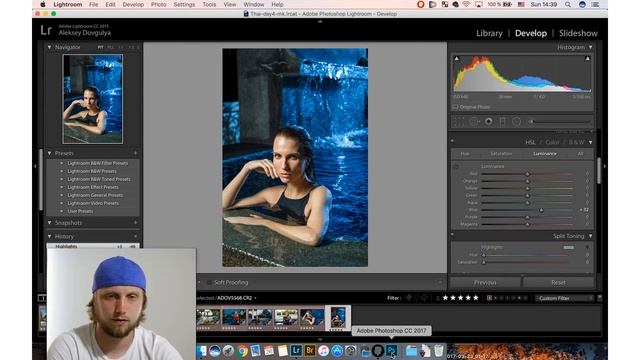The height and width of the screenshot is (360, 640).
Task: Collapse the Histogram panel
Action: click(x=590, y=47)
